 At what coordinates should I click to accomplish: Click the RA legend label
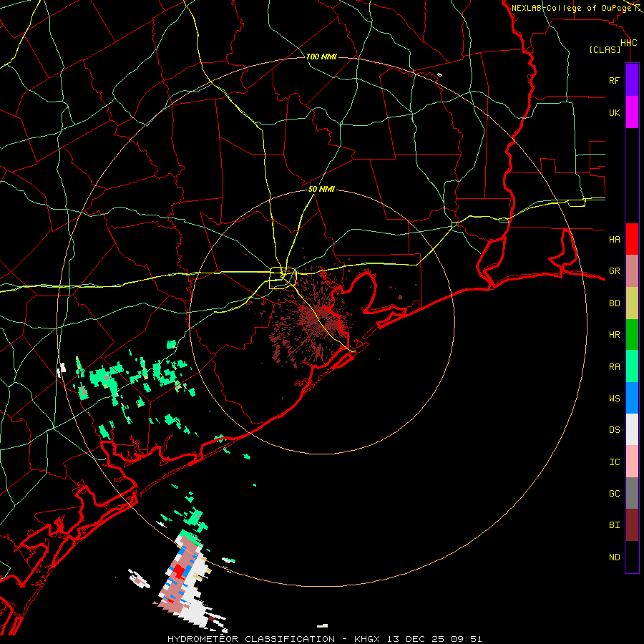(x=615, y=367)
